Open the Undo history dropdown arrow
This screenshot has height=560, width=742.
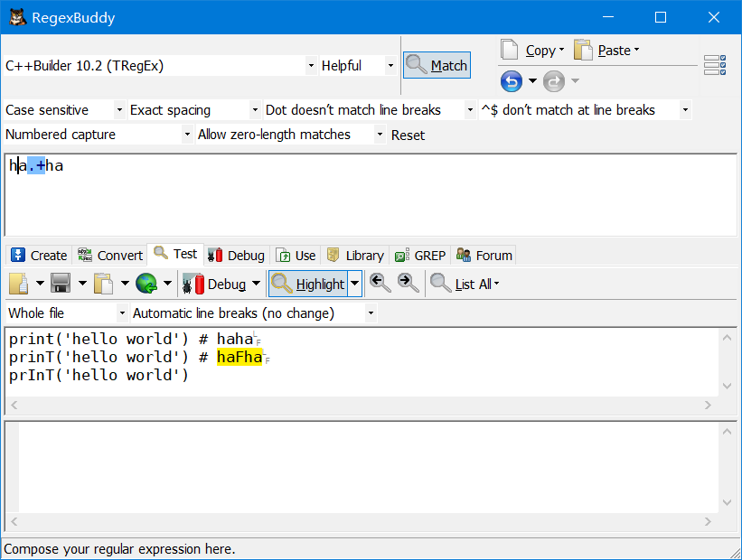(532, 81)
